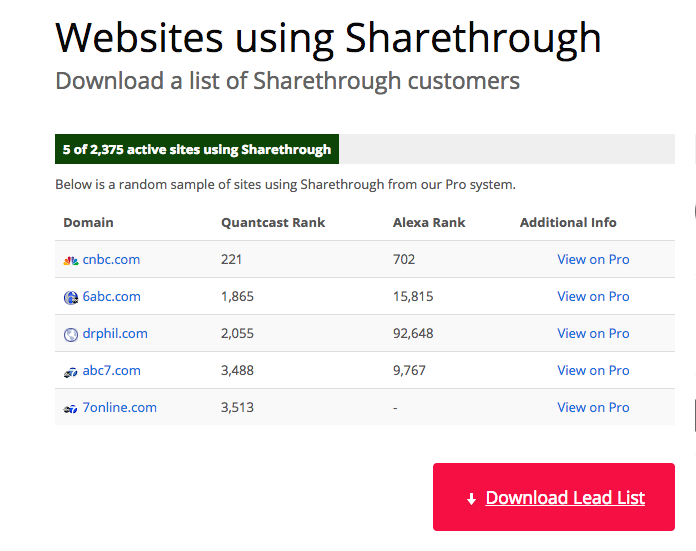Click the drphil.com favicon icon
Screen dimensions: 696x551
[x=71, y=334]
